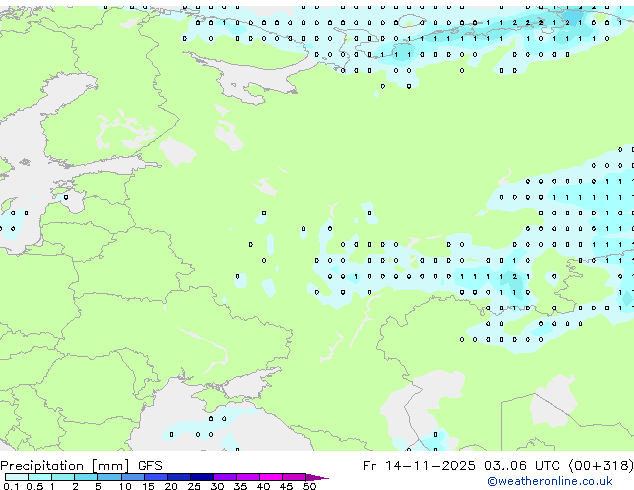Pick the dark blue swatch between 20 and 25
The image size is (634, 490).
179,477
